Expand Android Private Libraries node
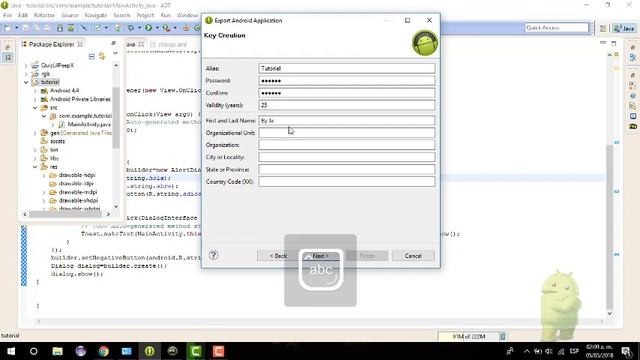 [x=35, y=99]
